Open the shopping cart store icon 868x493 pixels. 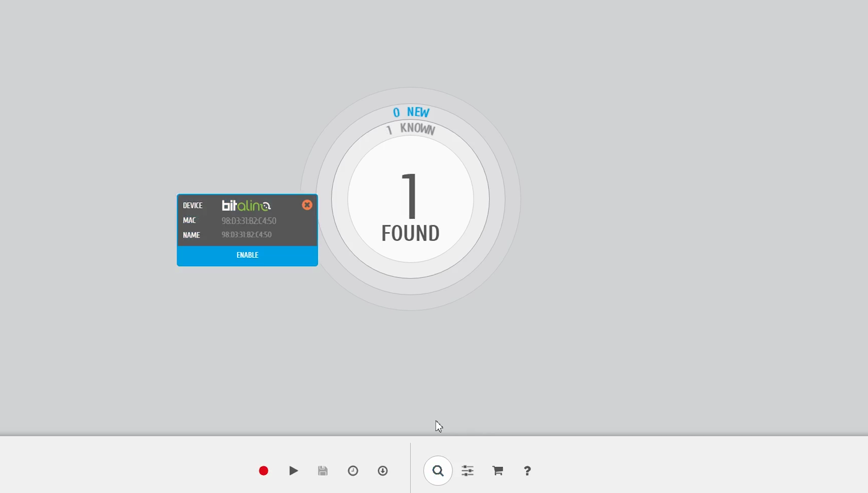498,471
